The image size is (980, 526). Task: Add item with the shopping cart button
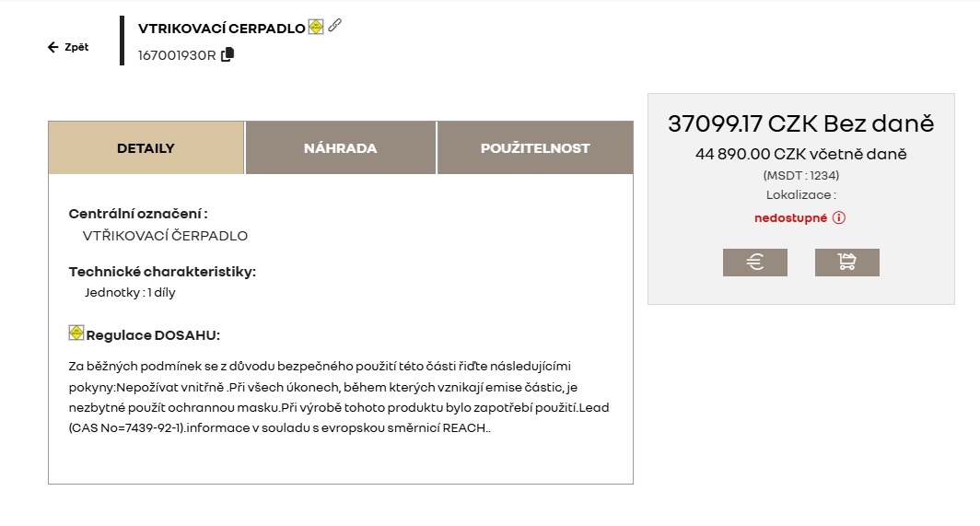[x=847, y=263]
